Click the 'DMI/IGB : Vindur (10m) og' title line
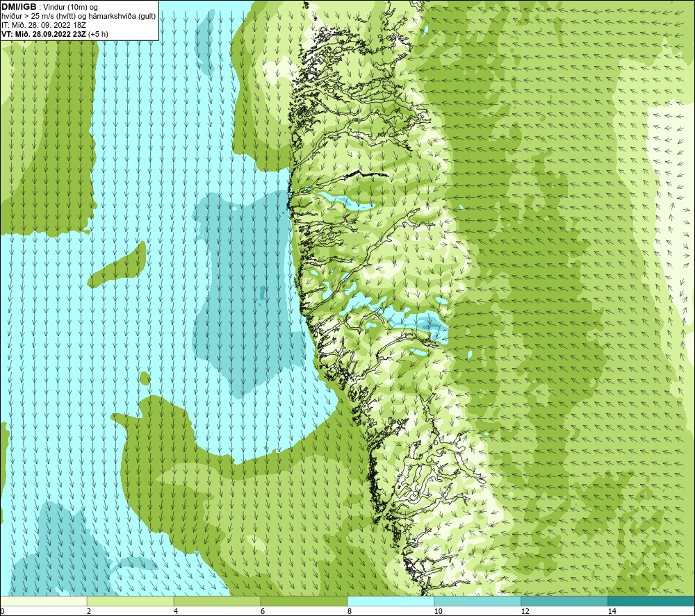The height and width of the screenshot is (616, 695). coord(49,7)
